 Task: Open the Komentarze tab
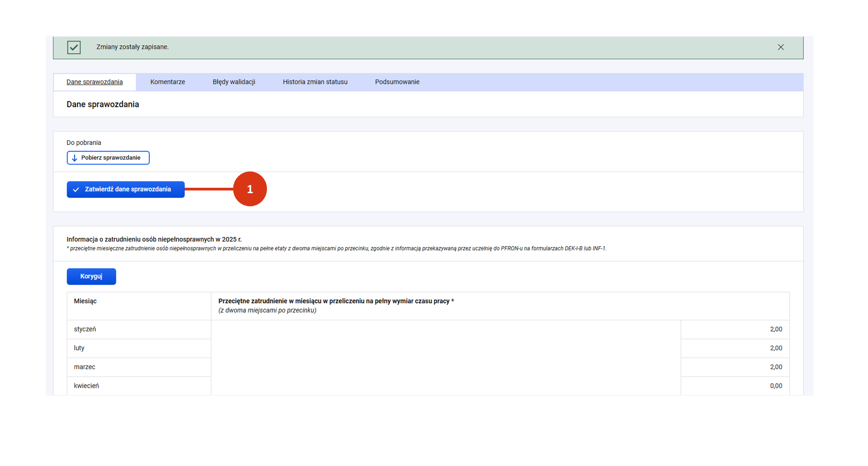(x=167, y=82)
